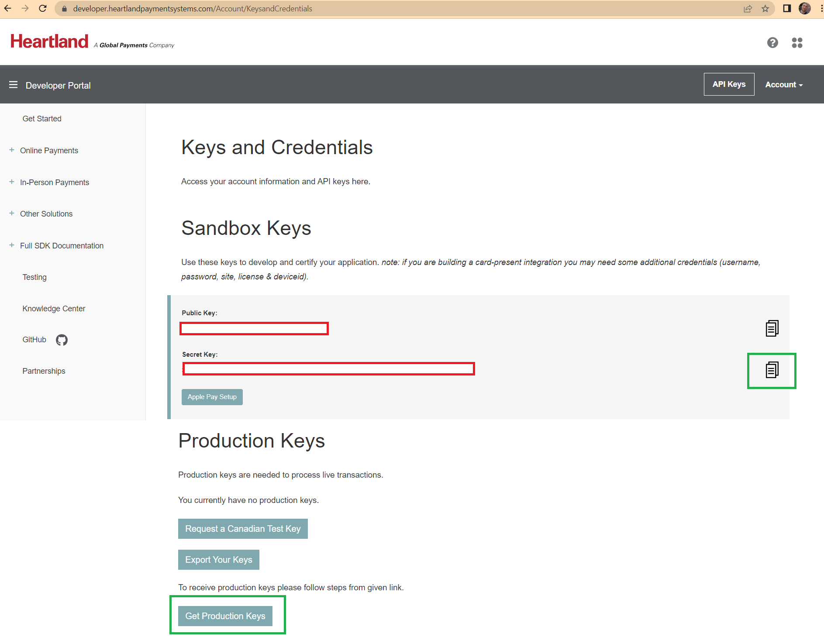This screenshot has height=644, width=824.
Task: Open the apps grid icon
Action: 797,42
